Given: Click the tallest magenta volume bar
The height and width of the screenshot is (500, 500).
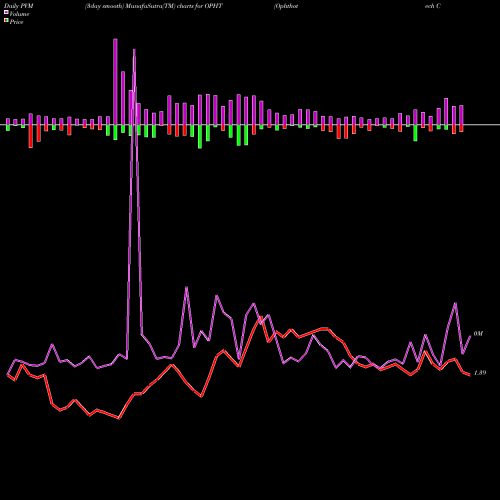Looking at the screenshot, I should 115,82.
